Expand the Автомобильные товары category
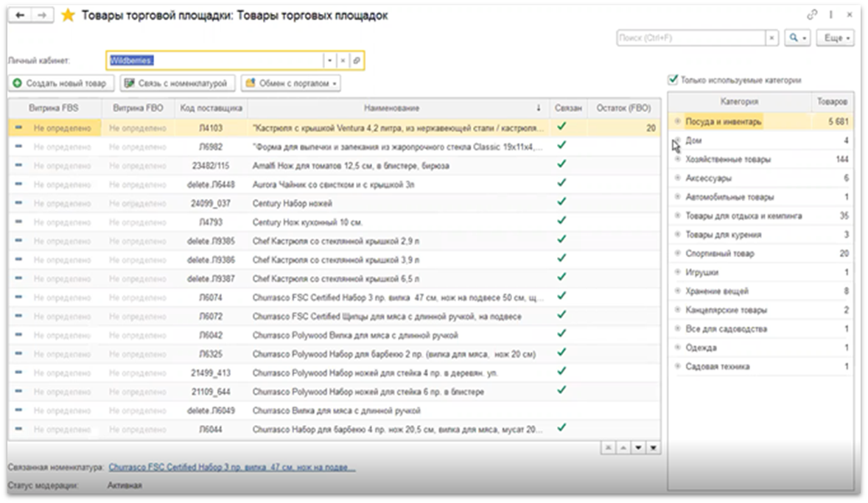The height and width of the screenshot is (503, 868). click(677, 197)
